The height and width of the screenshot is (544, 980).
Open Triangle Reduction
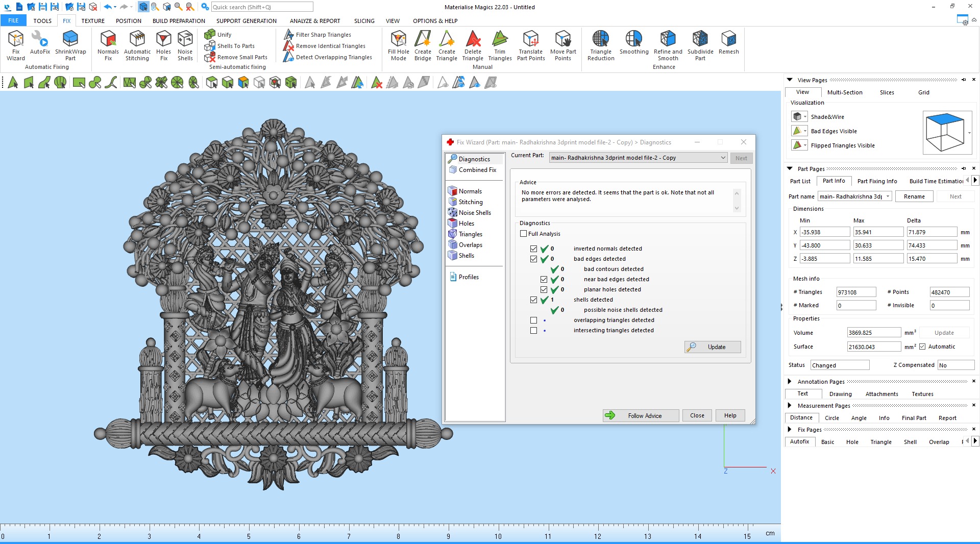pyautogui.click(x=601, y=45)
